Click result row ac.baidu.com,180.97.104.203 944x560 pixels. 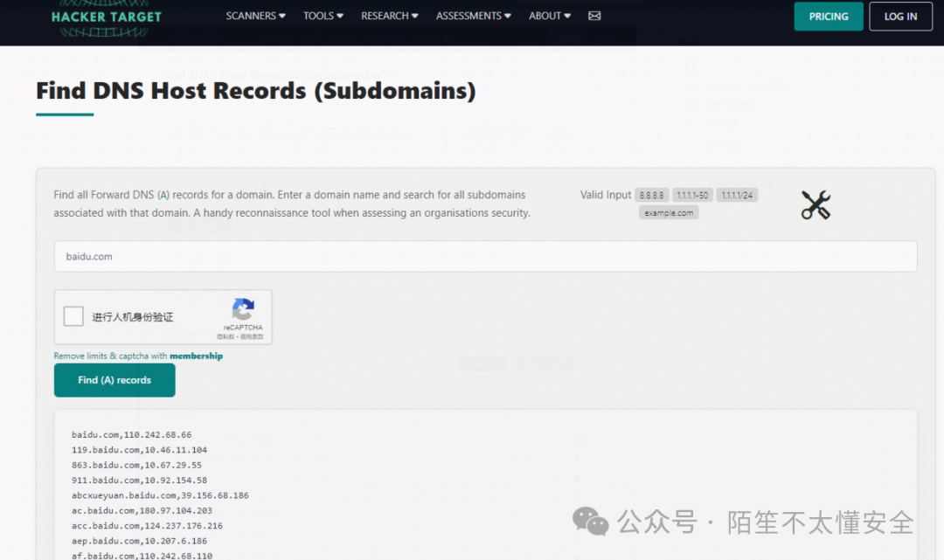[142, 511]
